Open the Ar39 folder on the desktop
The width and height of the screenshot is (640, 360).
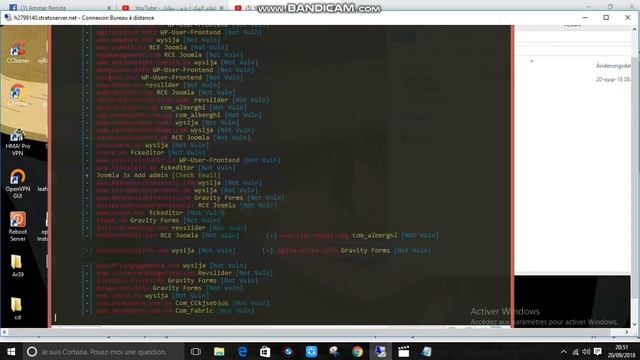(17, 266)
